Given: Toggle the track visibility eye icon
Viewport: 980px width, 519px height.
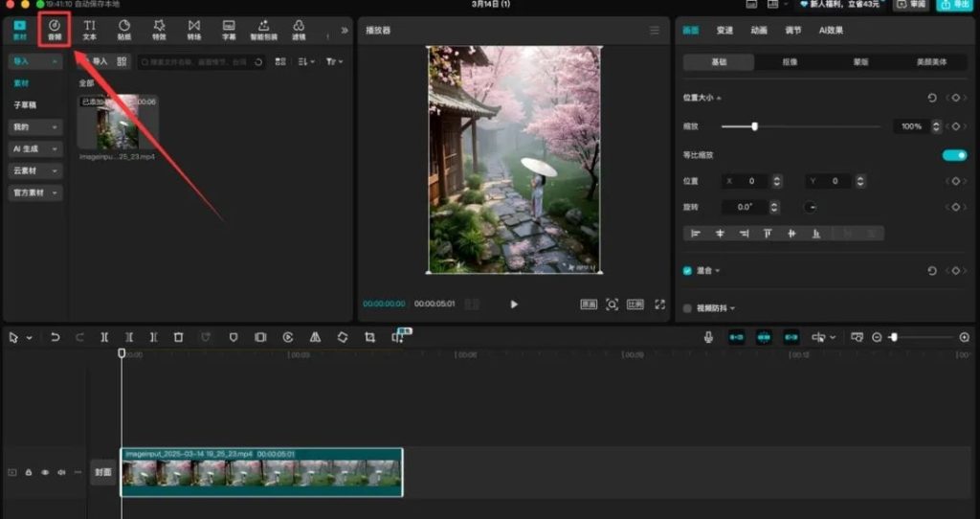Looking at the screenshot, I should coord(45,472).
